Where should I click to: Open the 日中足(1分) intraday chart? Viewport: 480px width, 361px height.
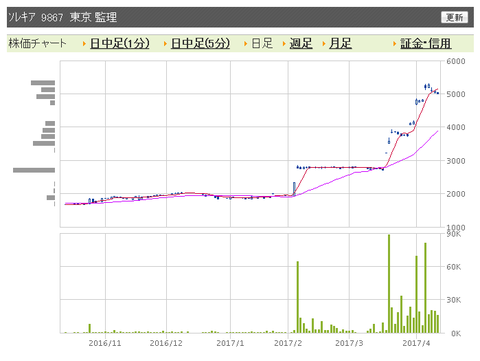click(x=120, y=43)
